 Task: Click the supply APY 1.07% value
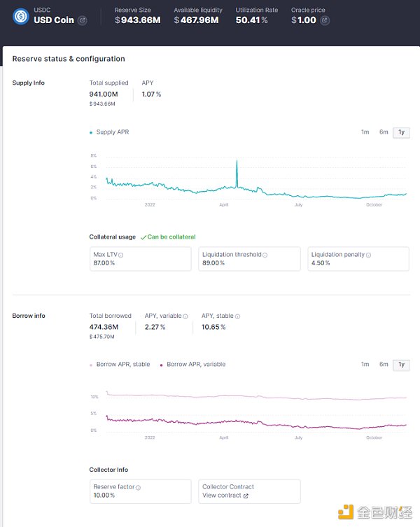tap(151, 94)
